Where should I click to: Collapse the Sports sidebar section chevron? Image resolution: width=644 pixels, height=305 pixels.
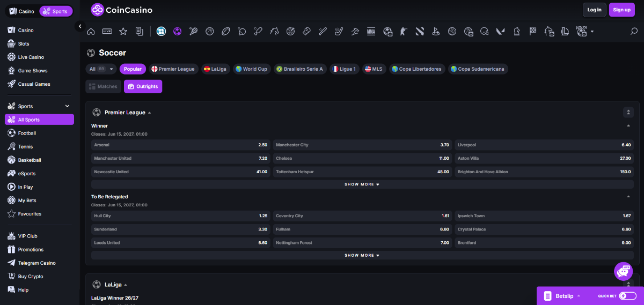click(x=67, y=106)
